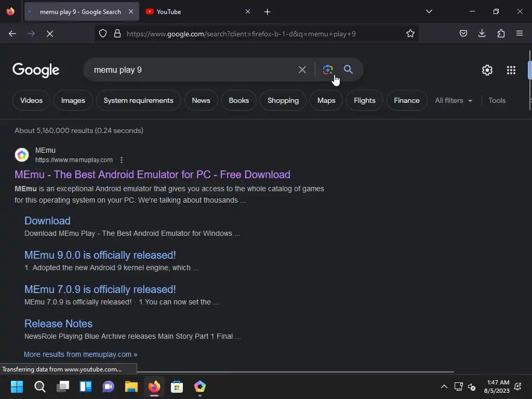Viewport: 532px width, 399px height.
Task: Search by image with Google Lens icon
Action: click(x=328, y=70)
